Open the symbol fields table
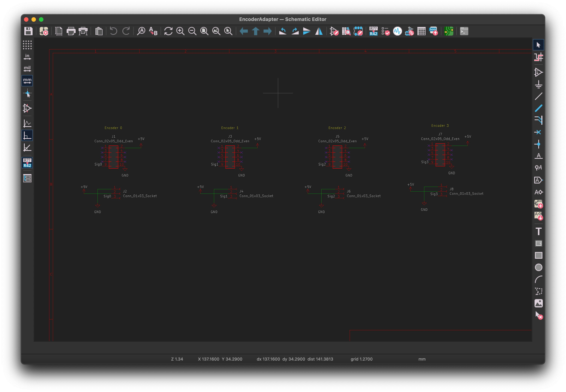The height and width of the screenshot is (392, 566). [421, 31]
